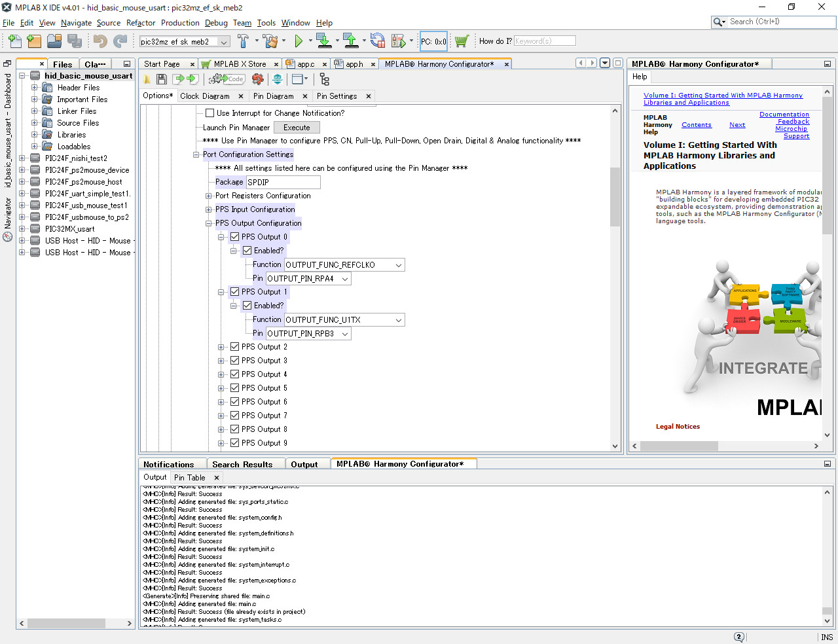This screenshot has width=838, height=644.
Task: Click the Harmony import green arrow icon
Action: [179, 79]
